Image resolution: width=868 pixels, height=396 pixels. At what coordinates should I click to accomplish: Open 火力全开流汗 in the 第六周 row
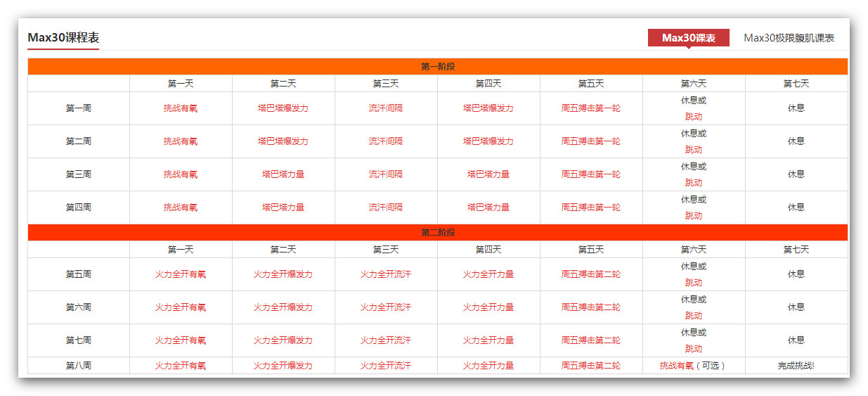(x=386, y=307)
